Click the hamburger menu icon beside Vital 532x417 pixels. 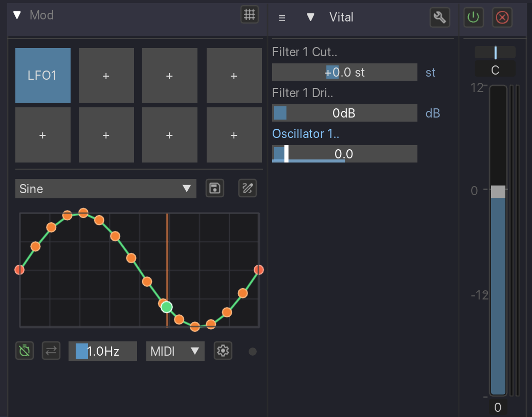click(282, 17)
